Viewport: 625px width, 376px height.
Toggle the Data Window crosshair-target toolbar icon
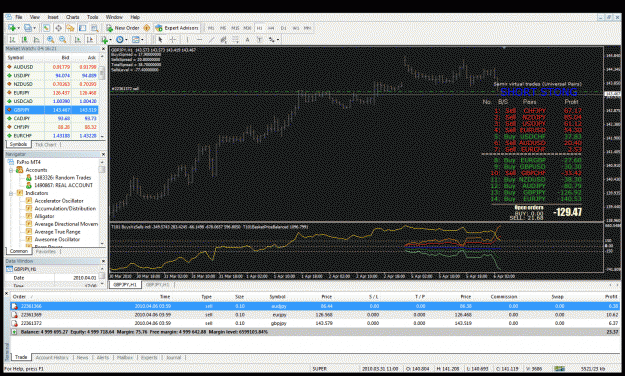point(58,28)
